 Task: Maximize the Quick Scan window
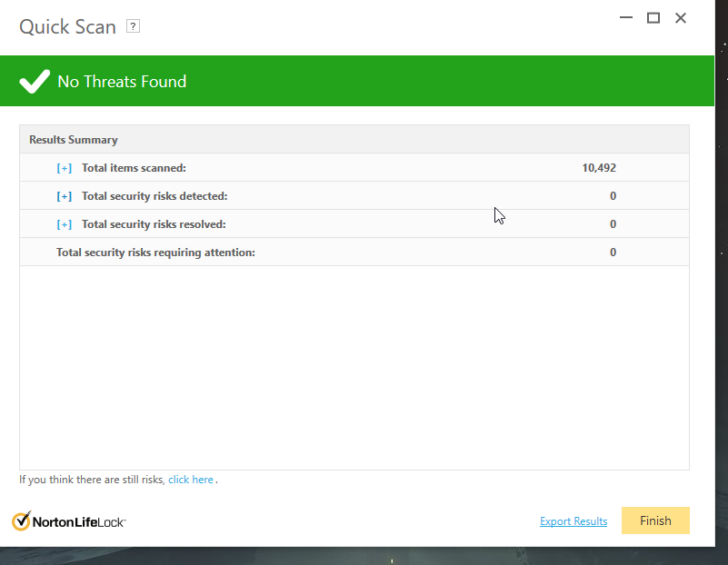click(x=653, y=17)
